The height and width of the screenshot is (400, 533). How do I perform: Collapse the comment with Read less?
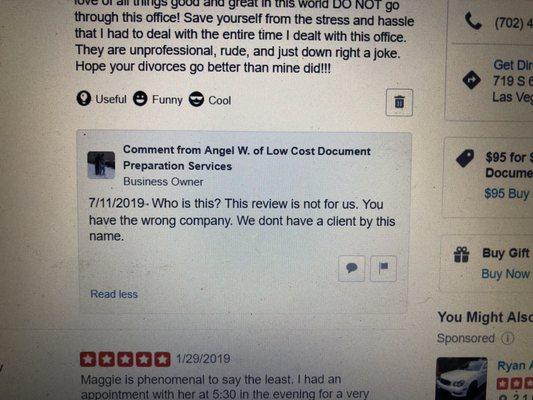point(114,294)
